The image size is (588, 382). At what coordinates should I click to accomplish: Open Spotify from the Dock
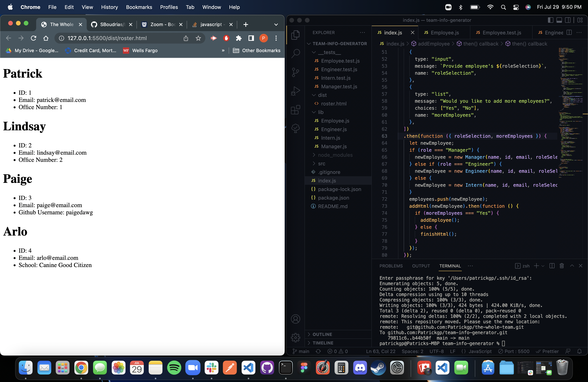click(x=174, y=368)
